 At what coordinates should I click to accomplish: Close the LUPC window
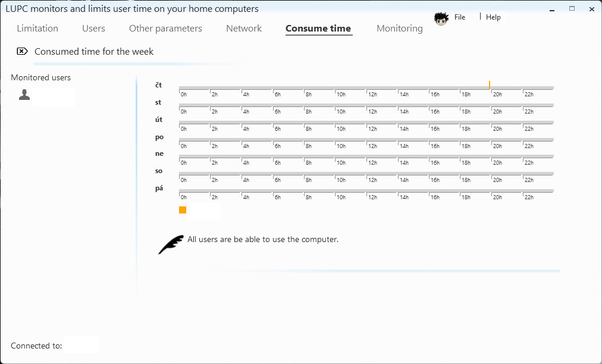(592, 9)
